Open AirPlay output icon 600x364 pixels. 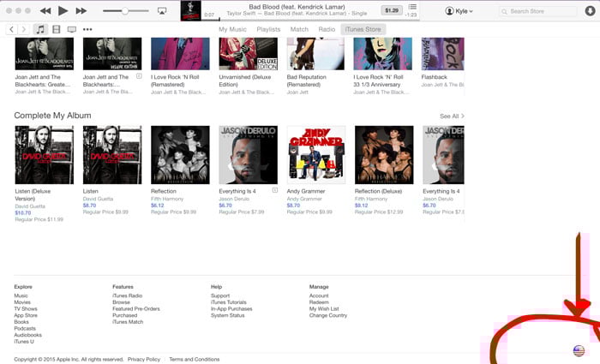pos(162,11)
